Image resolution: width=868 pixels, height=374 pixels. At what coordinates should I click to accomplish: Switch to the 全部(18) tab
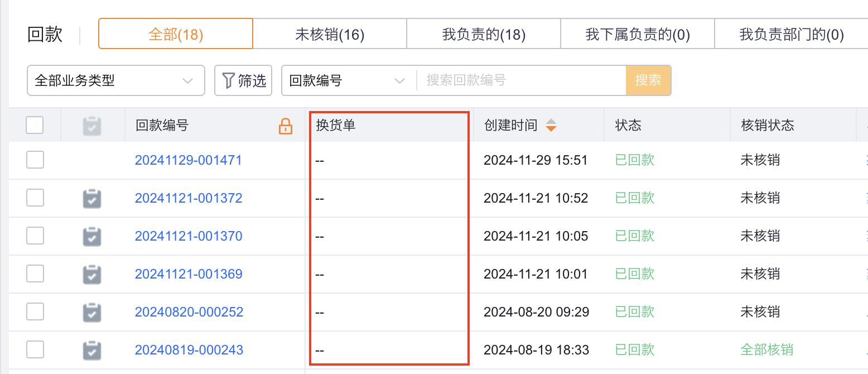(x=176, y=34)
